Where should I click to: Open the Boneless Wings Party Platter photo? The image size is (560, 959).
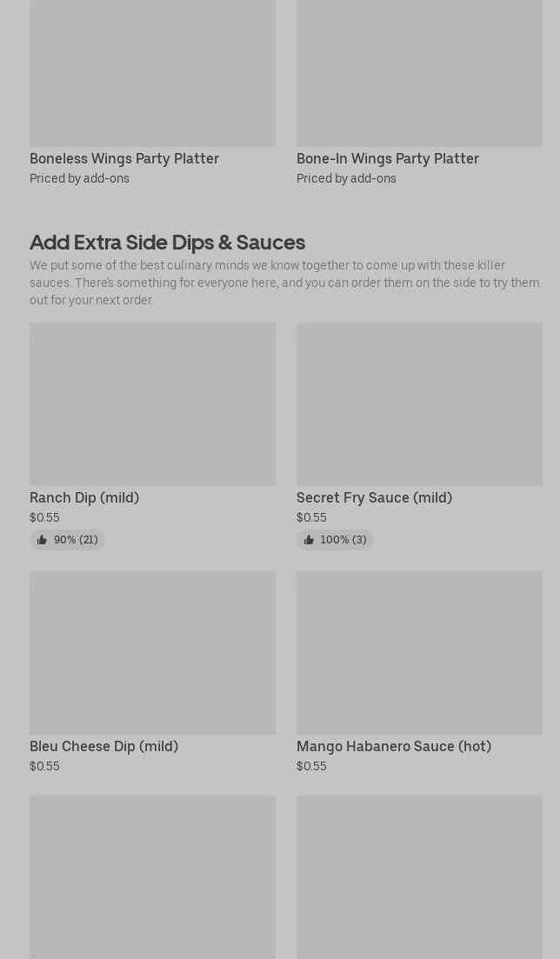pos(152,73)
